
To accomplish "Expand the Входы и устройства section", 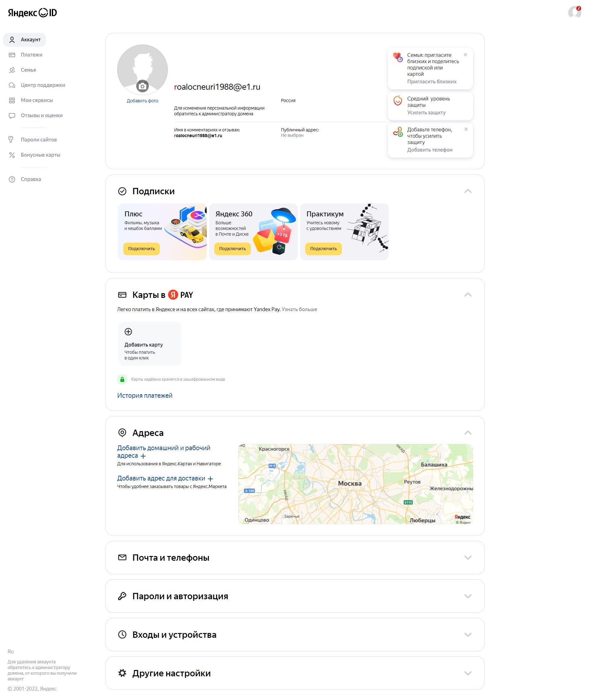I will tap(467, 635).
